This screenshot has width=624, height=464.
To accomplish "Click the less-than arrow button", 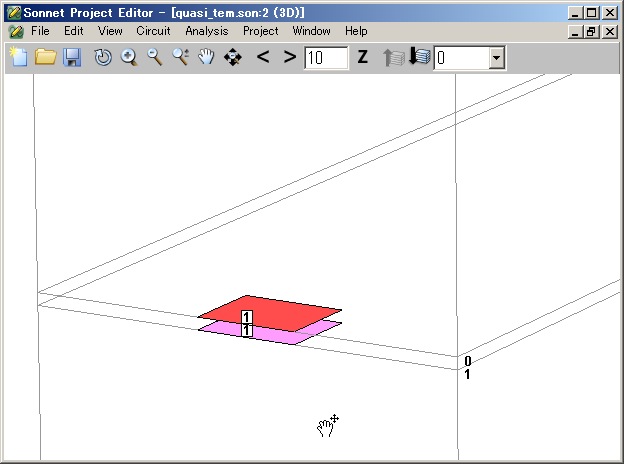I will 263,57.
